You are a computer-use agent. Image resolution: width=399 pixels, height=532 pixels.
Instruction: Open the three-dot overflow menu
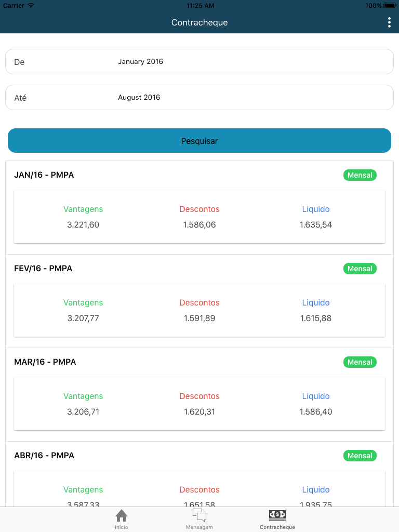click(x=389, y=22)
